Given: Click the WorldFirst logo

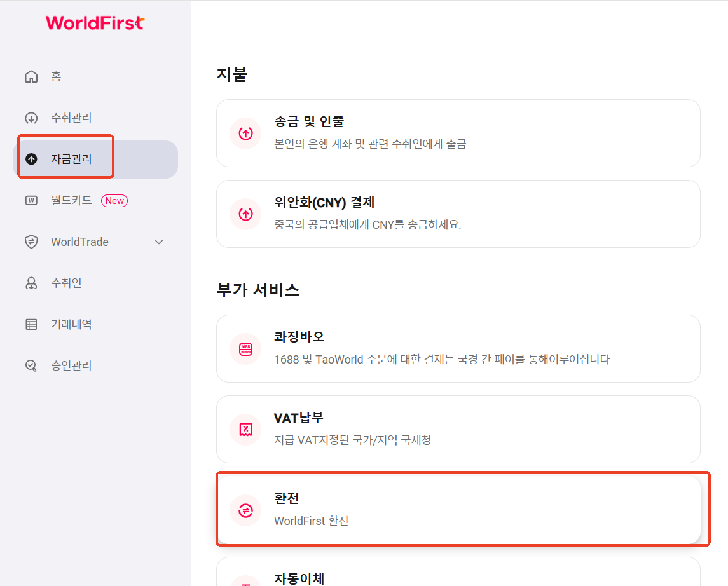Looking at the screenshot, I should pos(95,23).
